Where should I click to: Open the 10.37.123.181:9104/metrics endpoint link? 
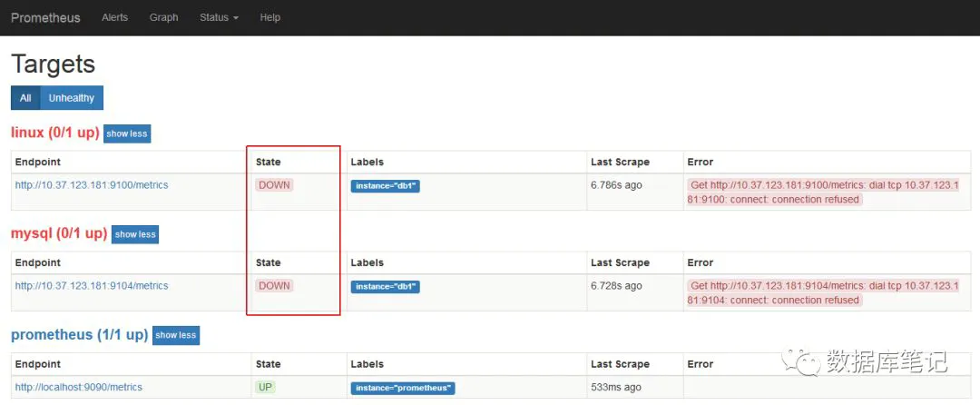pyautogui.click(x=92, y=286)
